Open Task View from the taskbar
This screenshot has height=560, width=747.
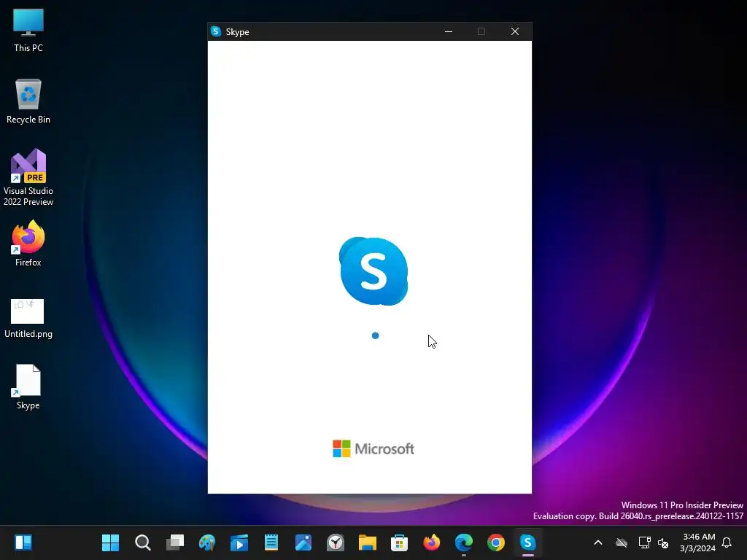175,542
